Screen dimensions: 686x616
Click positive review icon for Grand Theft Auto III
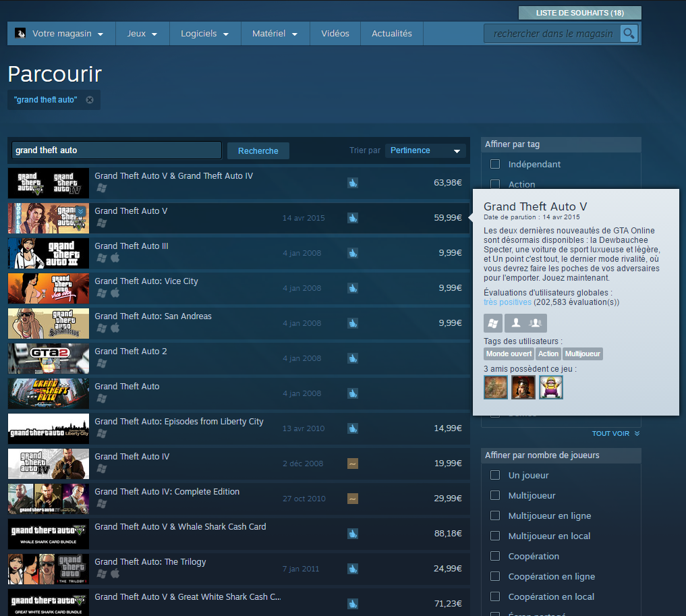[353, 253]
